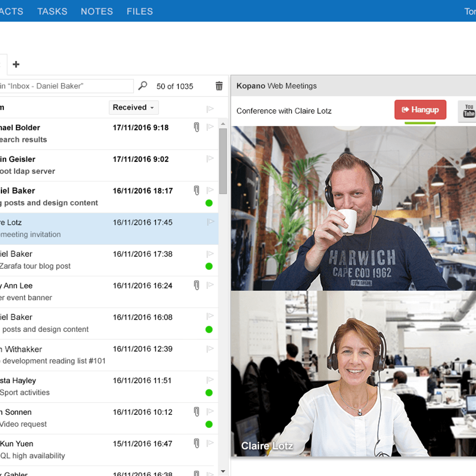The image size is (476, 476).
Task: Toggle flag on the ldap server email
Action: coord(210,159)
